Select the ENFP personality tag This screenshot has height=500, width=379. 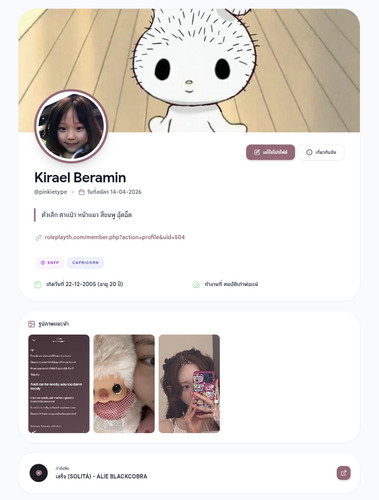[50, 263]
